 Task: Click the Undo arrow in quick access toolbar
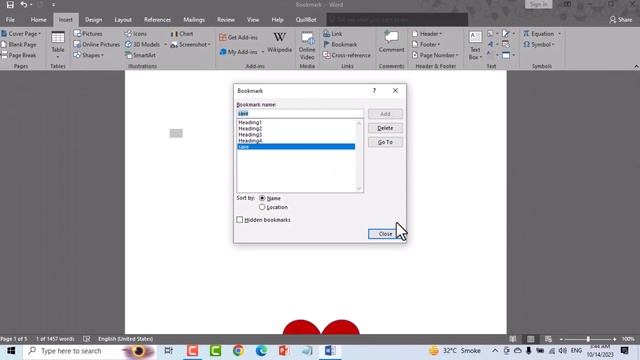(x=24, y=5)
